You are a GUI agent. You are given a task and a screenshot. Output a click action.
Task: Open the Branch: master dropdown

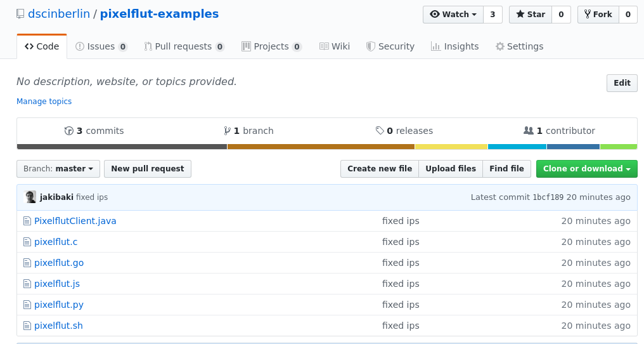(58, 169)
